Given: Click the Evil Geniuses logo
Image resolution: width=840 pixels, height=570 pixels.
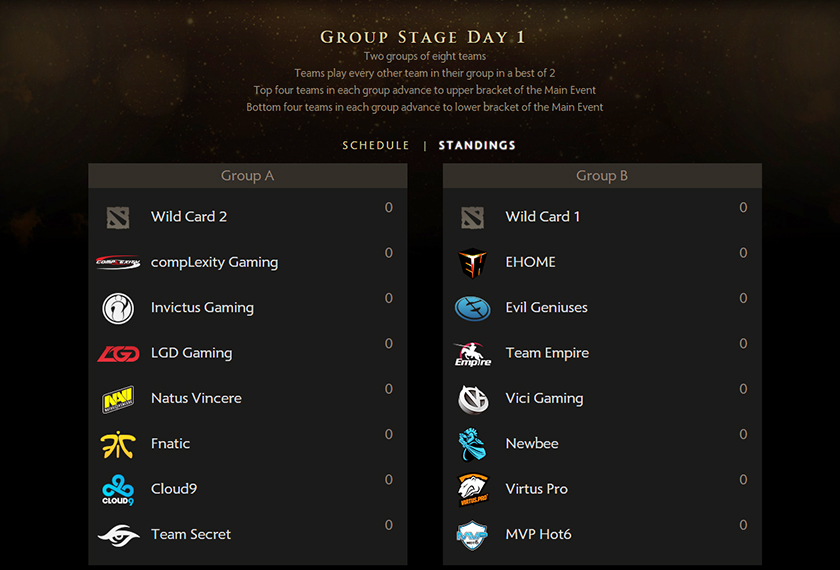Looking at the screenshot, I should [472, 308].
